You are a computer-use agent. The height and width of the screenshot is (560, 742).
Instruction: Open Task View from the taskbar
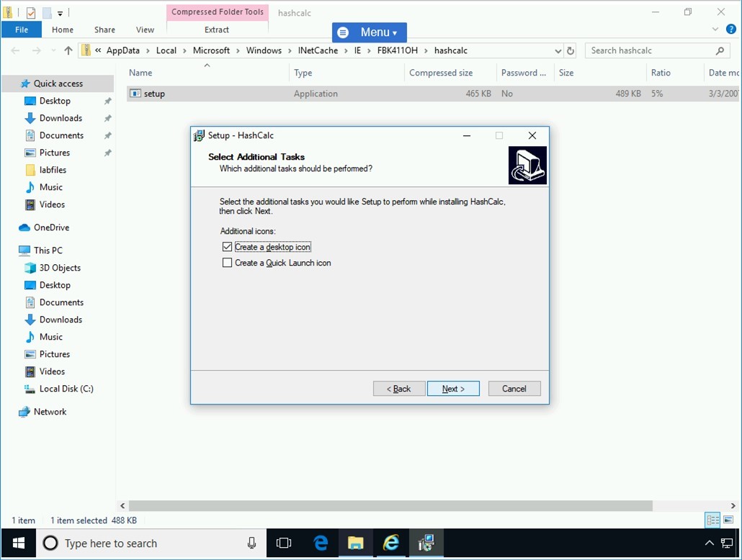tap(284, 543)
